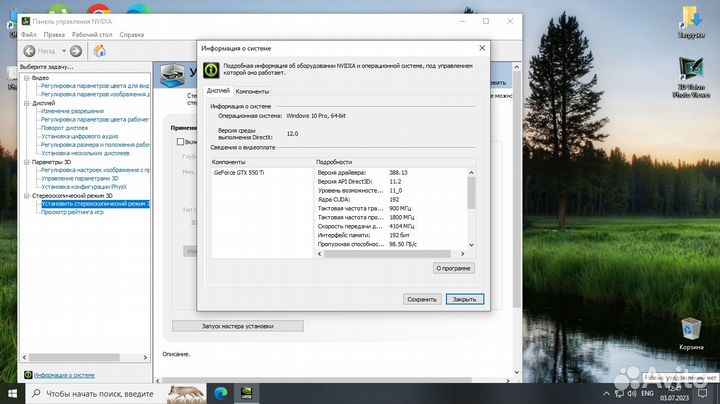
Task: Collapse the Стереоскопический режим 3D node
Action: [27, 196]
